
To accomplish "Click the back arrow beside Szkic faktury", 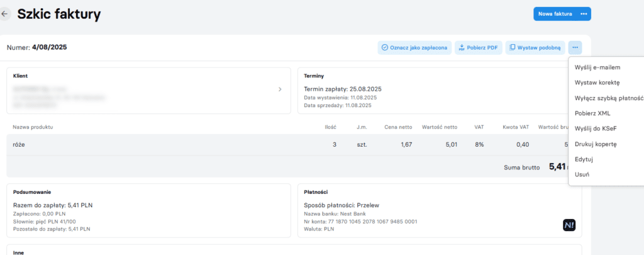I will tap(5, 13).
